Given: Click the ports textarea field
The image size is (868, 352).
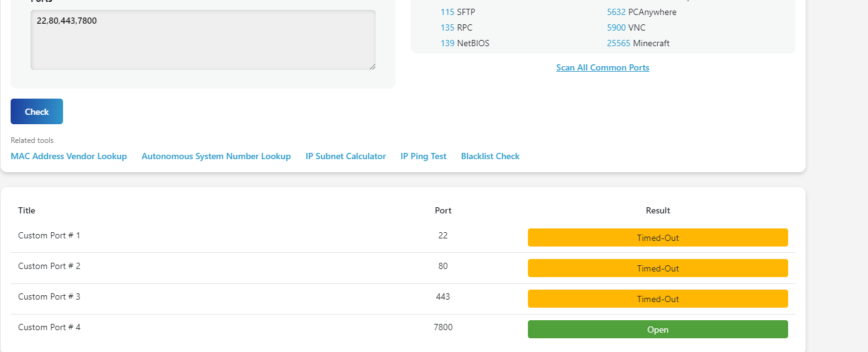Looking at the screenshot, I should [203, 40].
